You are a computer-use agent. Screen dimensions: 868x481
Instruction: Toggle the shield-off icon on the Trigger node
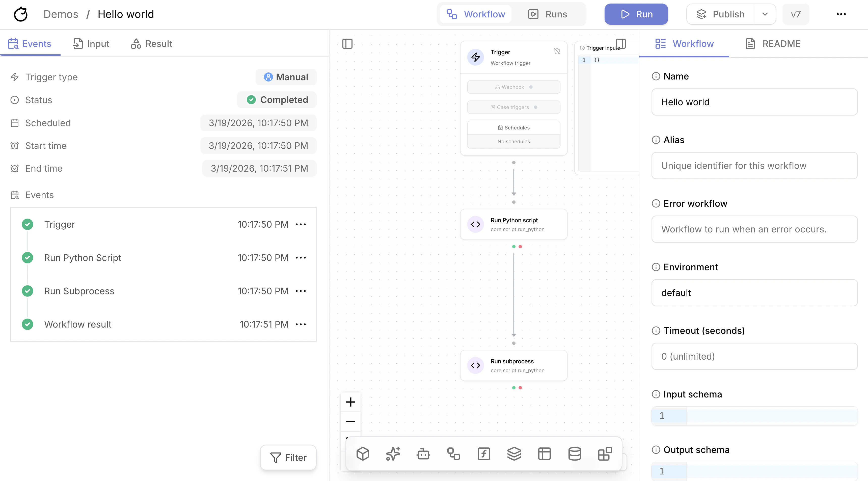[557, 51]
